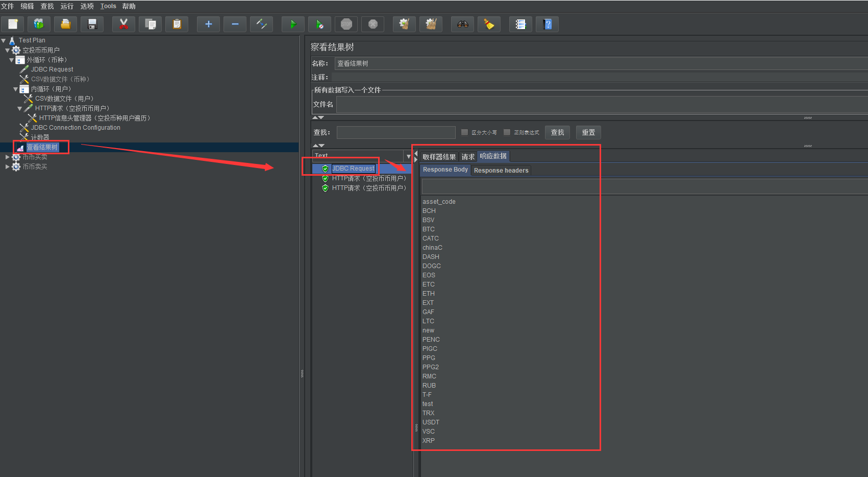This screenshot has width=868, height=477.
Task: Click the pipette icon beside JDBC Request tree node
Action: click(24, 69)
